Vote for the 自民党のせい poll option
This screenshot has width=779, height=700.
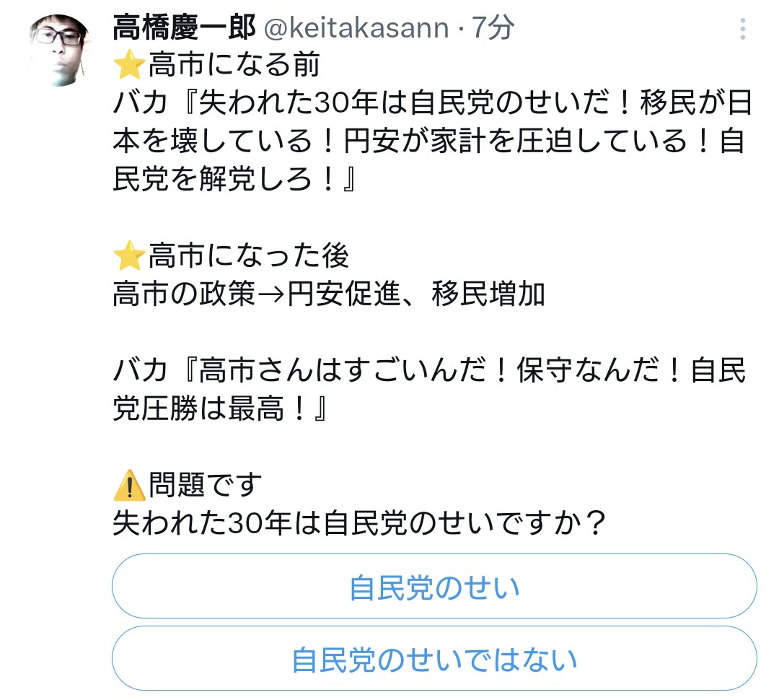434,587
